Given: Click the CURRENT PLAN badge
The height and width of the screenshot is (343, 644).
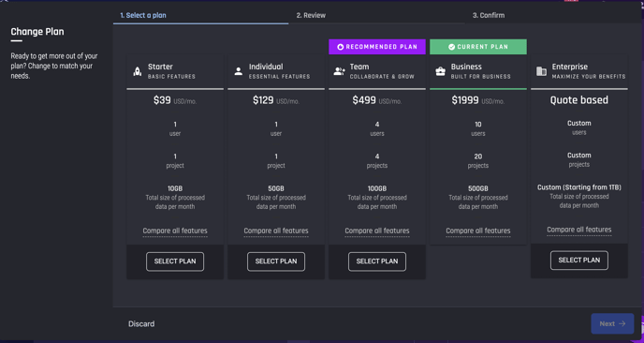Looking at the screenshot, I should tap(478, 47).
